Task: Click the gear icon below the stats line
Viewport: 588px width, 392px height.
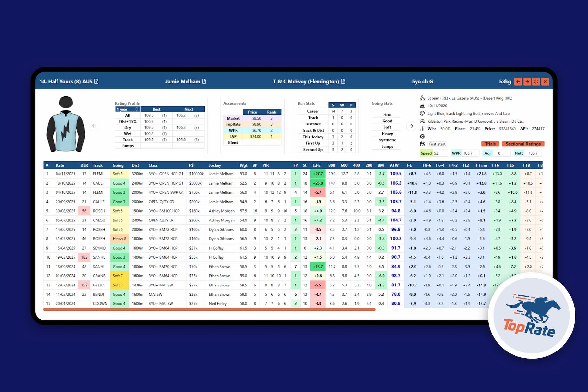Action: [x=422, y=136]
